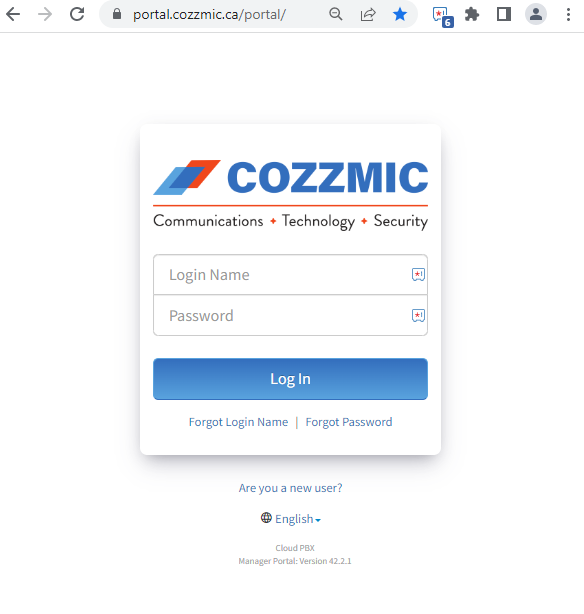Open the zoom magnifier icon in address bar
The width and height of the screenshot is (584, 614).
pos(336,14)
